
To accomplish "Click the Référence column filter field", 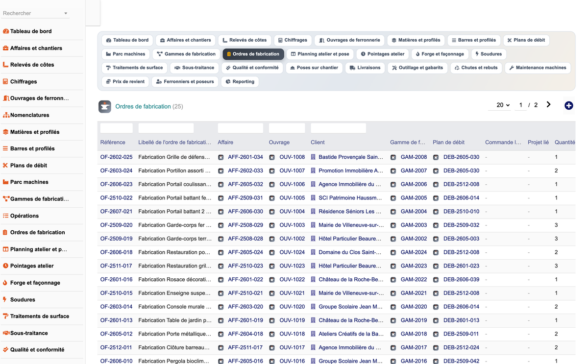I will click(117, 128).
